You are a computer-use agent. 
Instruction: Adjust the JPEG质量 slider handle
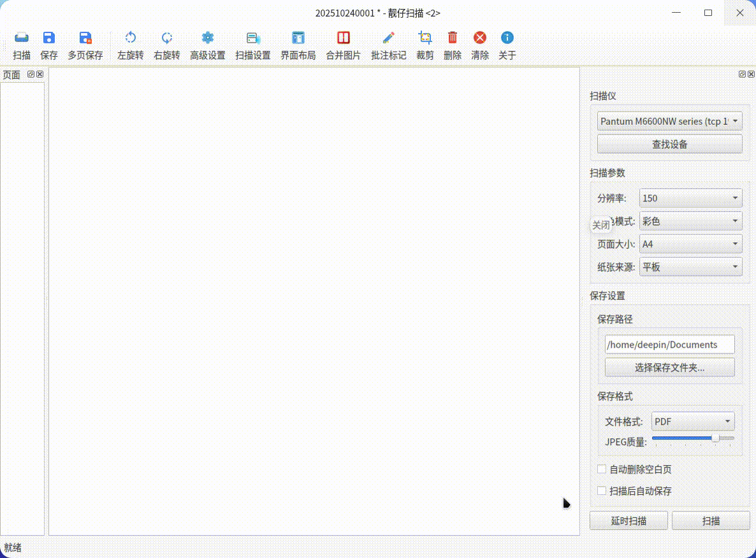coord(715,438)
